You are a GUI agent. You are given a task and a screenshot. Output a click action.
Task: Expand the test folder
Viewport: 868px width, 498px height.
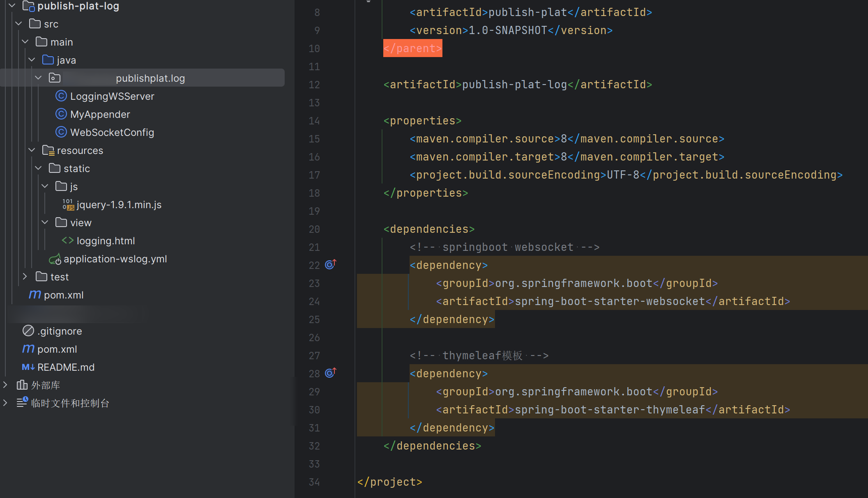tap(25, 277)
